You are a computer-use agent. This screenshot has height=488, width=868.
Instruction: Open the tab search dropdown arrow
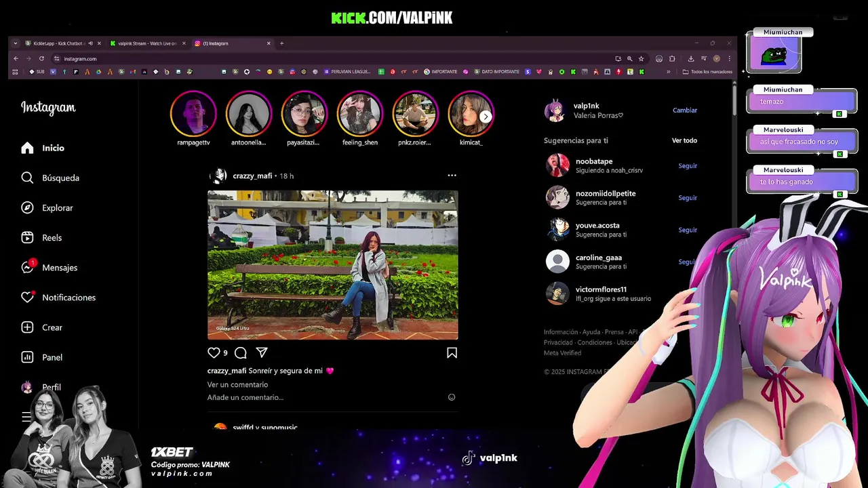coord(15,43)
